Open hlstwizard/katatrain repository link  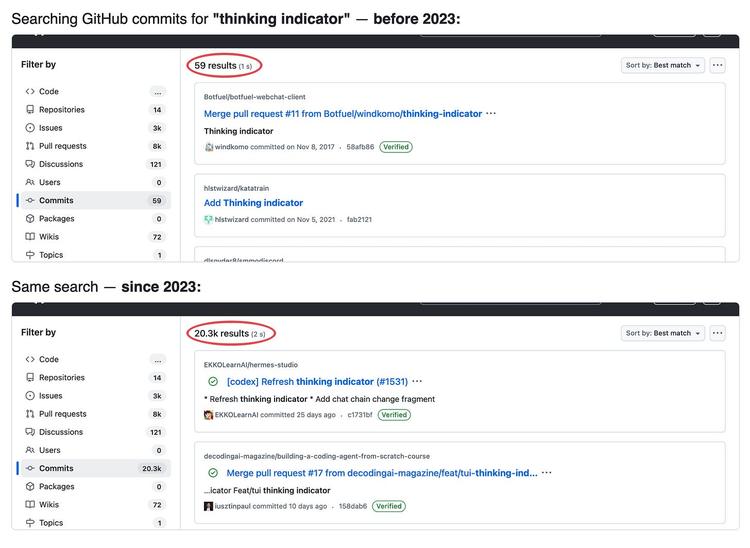[236, 188]
